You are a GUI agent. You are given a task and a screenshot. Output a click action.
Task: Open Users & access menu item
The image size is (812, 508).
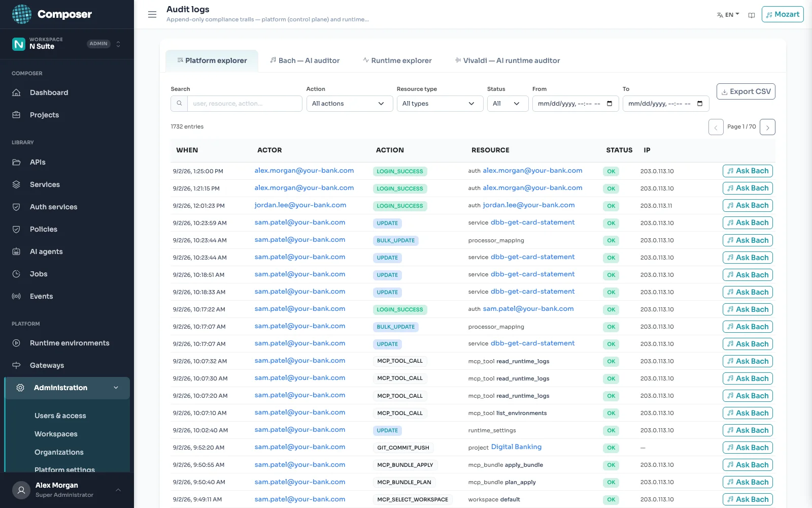pos(60,416)
